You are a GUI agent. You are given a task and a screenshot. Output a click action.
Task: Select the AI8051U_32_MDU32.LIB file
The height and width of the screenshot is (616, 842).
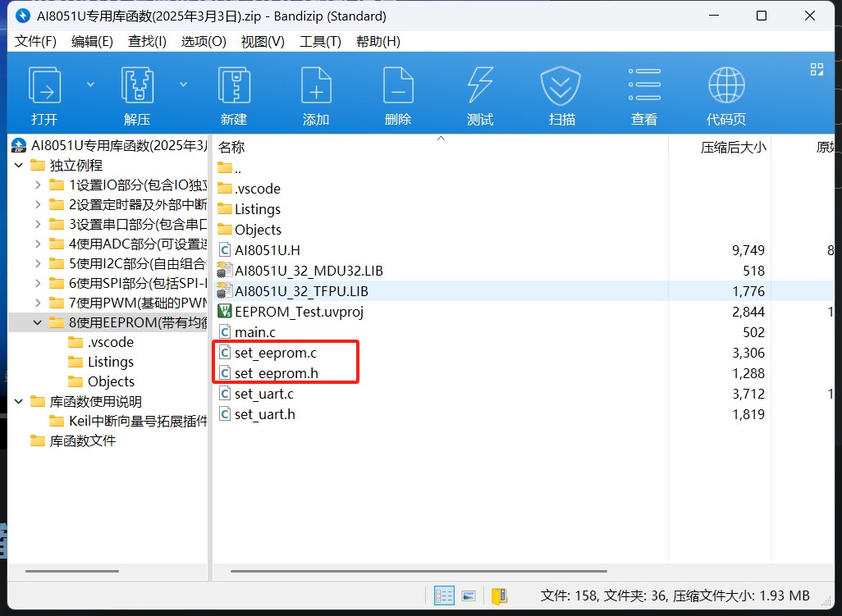[x=300, y=271]
